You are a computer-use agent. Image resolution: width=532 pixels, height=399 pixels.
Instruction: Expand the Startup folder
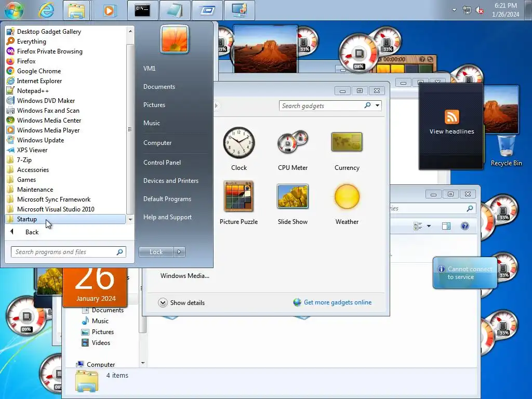65,219
